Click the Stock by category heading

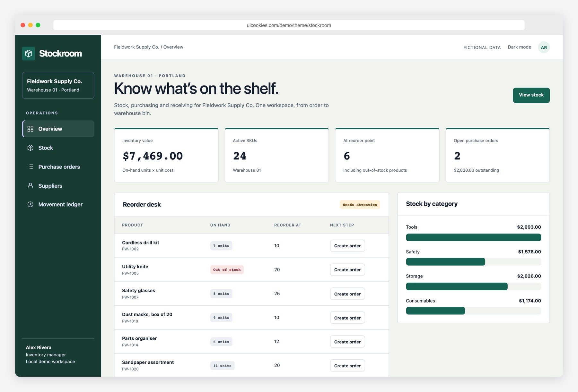[432, 204]
